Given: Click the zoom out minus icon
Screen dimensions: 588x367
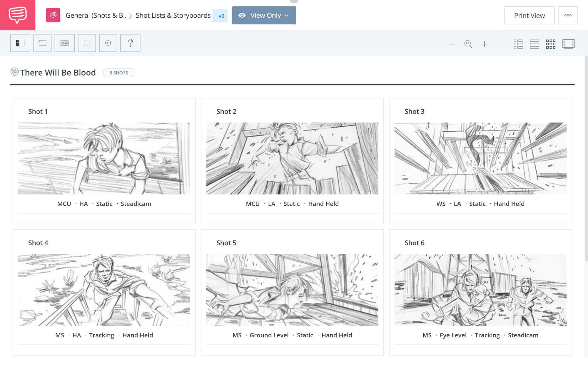Looking at the screenshot, I should [452, 44].
